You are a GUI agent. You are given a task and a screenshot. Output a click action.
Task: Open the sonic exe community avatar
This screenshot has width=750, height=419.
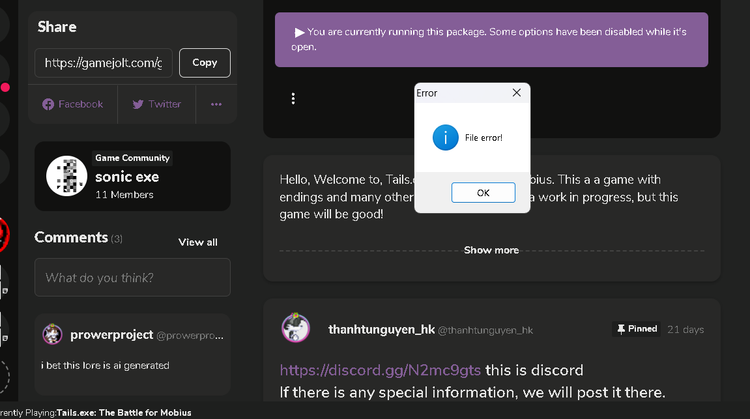point(66,176)
